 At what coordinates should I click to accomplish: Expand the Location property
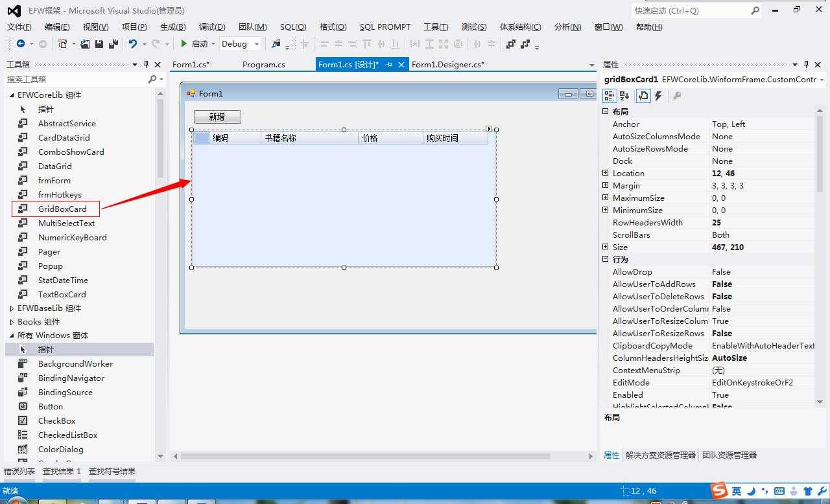click(x=605, y=173)
